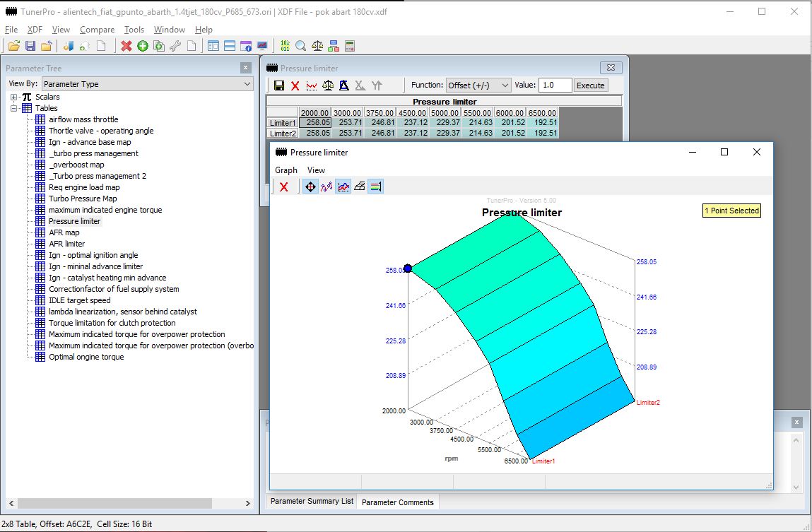Click the Value input field
812x532 pixels.
(x=555, y=85)
